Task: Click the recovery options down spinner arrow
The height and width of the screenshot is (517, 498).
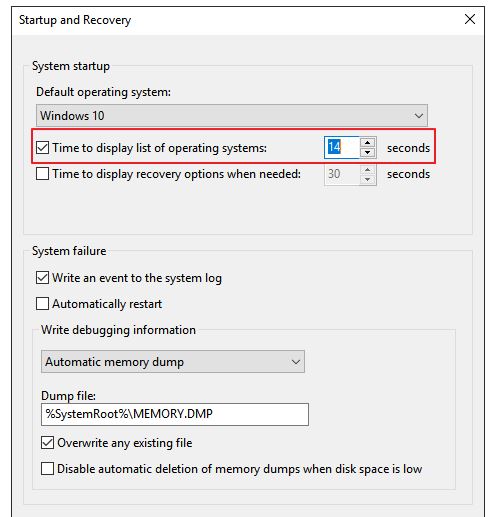Action: (x=367, y=179)
